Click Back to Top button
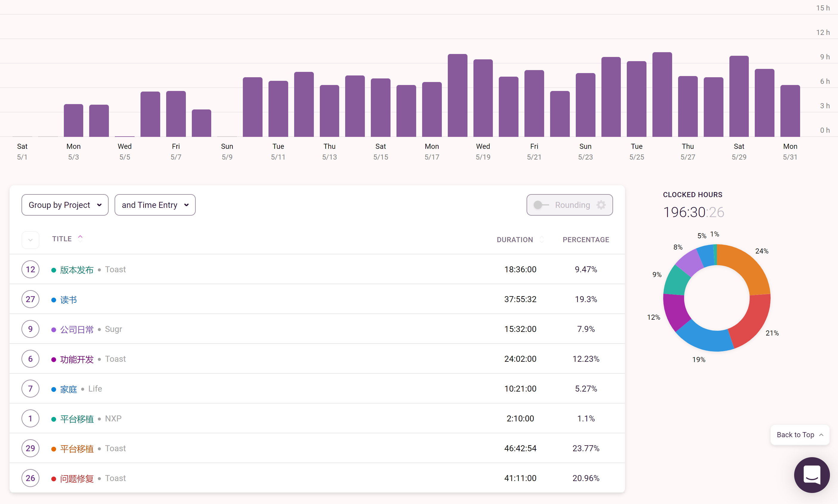 click(800, 435)
